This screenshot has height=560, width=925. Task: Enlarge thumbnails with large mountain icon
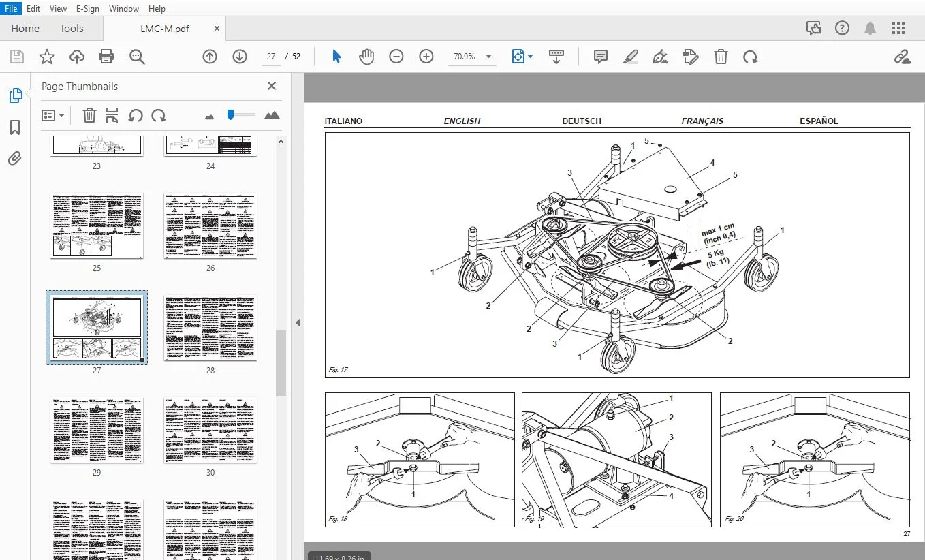click(272, 115)
